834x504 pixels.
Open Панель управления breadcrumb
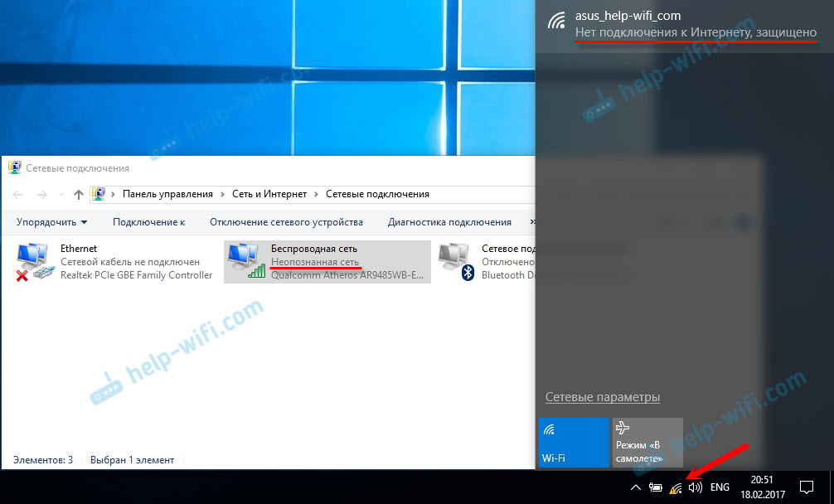point(167,194)
